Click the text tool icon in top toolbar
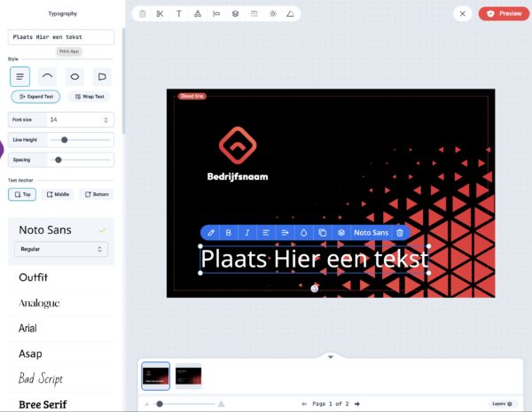This screenshot has height=412, width=532. [x=178, y=13]
